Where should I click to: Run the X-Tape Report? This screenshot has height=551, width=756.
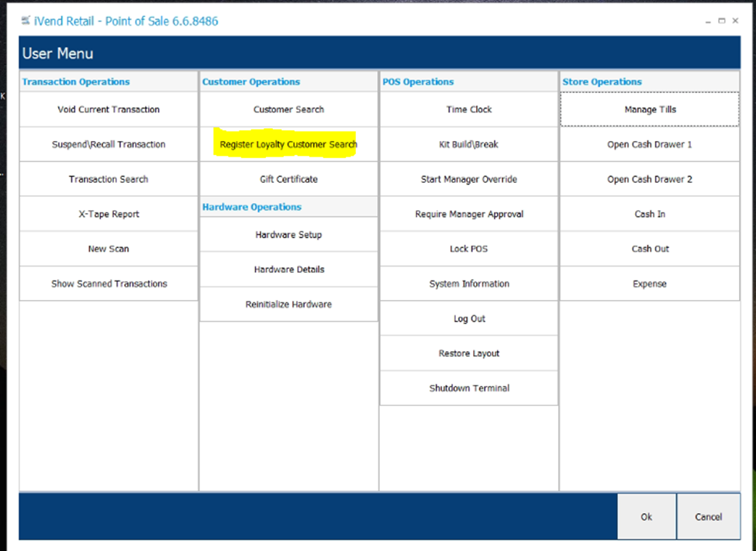[x=109, y=214]
